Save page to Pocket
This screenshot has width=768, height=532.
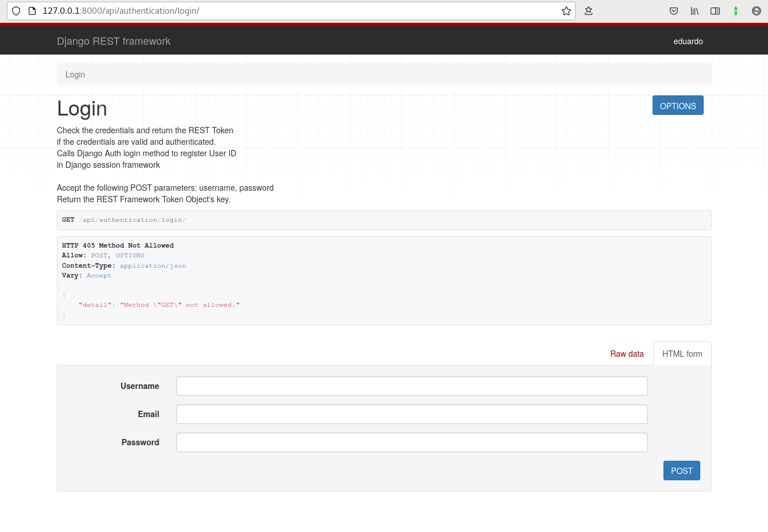coord(674,11)
